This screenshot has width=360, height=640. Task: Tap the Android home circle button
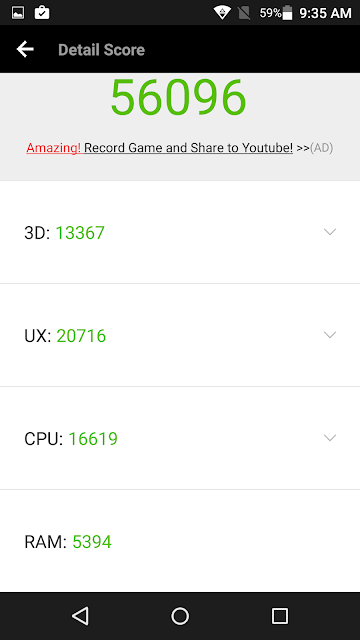[x=180, y=616]
